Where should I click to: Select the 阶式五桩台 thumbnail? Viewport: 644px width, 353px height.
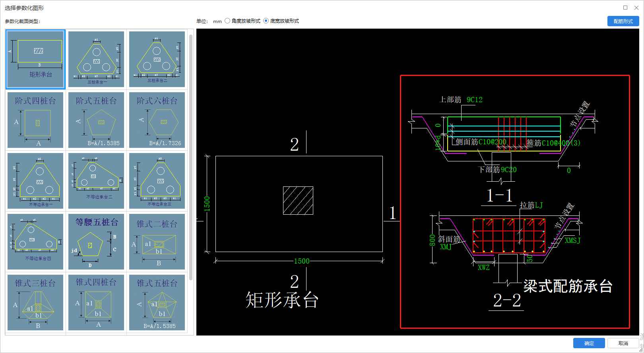(96, 120)
